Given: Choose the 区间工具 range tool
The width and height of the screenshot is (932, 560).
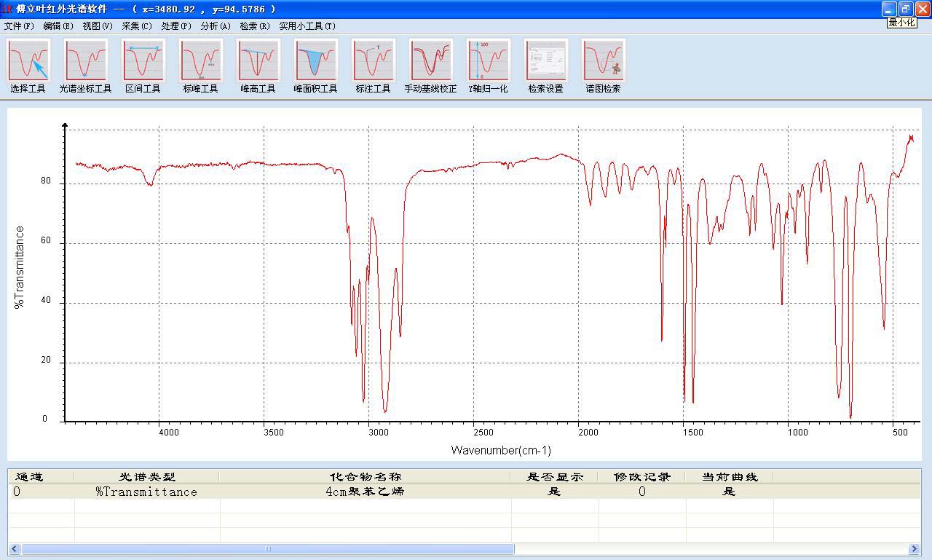Looking at the screenshot, I should pyautogui.click(x=143, y=61).
